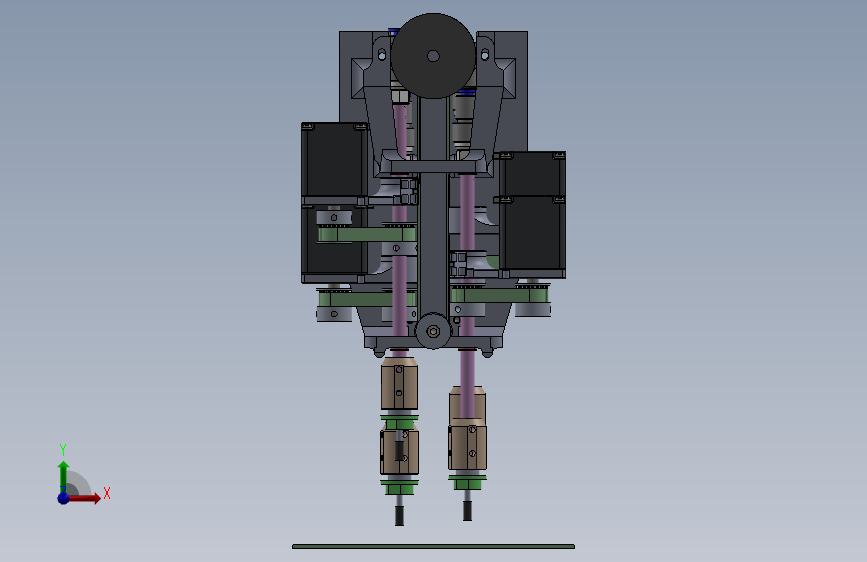Screen dimensions: 867x562
Task: Select the large black pulley at the top
Action: pyautogui.click(x=433, y=56)
